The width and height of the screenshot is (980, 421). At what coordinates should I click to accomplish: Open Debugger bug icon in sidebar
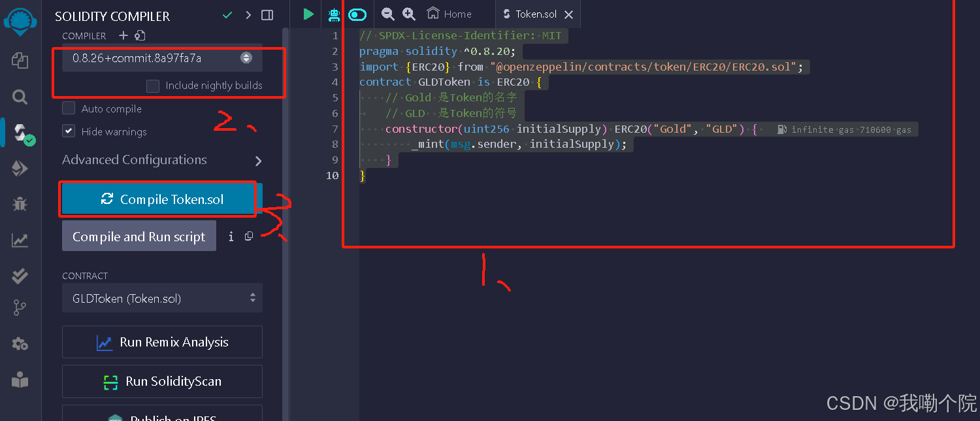point(20,205)
